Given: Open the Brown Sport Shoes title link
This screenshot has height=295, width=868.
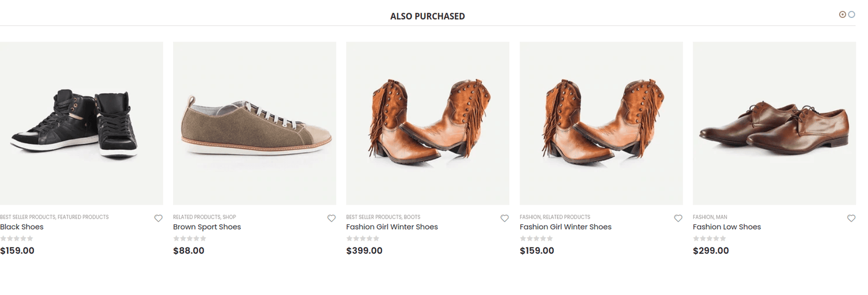Looking at the screenshot, I should point(207,227).
